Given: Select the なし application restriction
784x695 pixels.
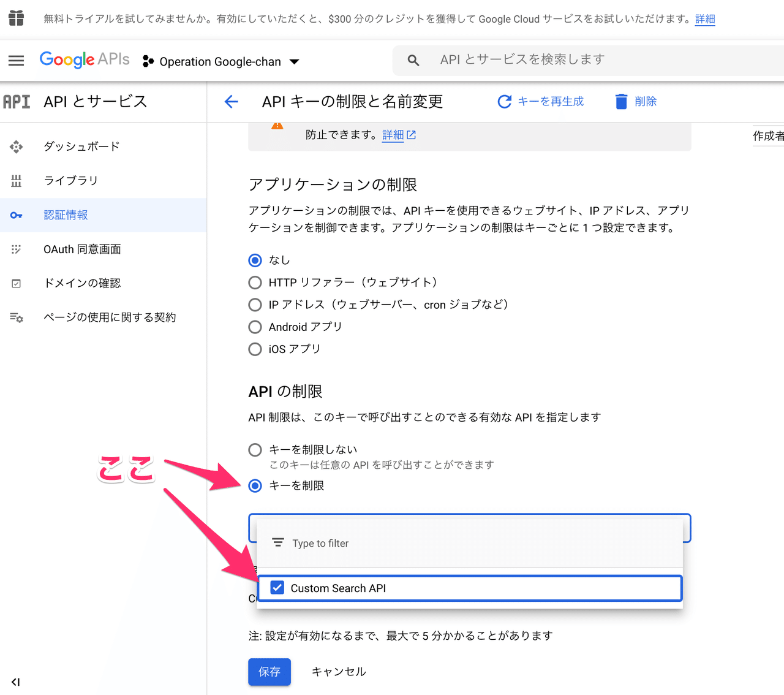Looking at the screenshot, I should pyautogui.click(x=255, y=260).
